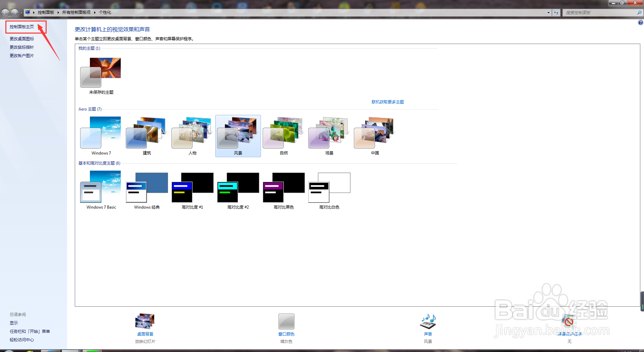Refresh the address bar location
Viewport: 644px width, 352px height.
click(556, 12)
